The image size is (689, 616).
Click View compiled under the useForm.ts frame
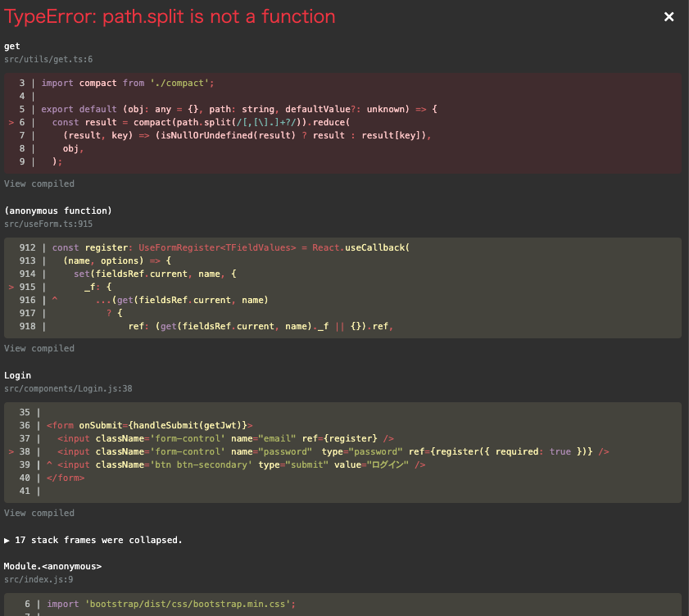[39, 348]
